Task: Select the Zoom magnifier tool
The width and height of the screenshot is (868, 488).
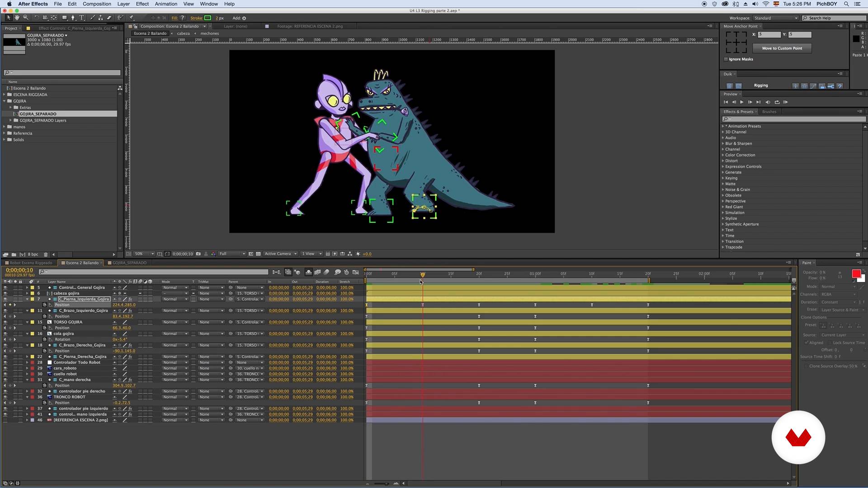Action: click(26, 18)
